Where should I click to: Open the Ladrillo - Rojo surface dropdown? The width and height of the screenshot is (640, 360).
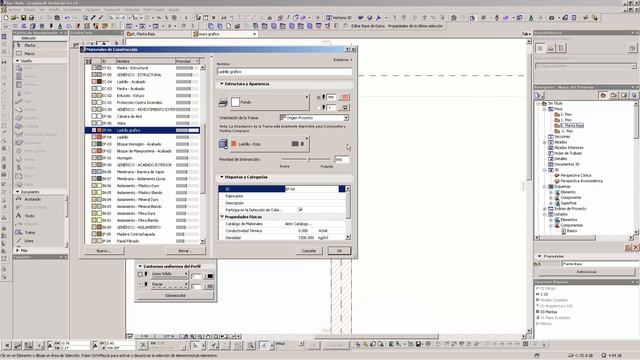click(269, 144)
